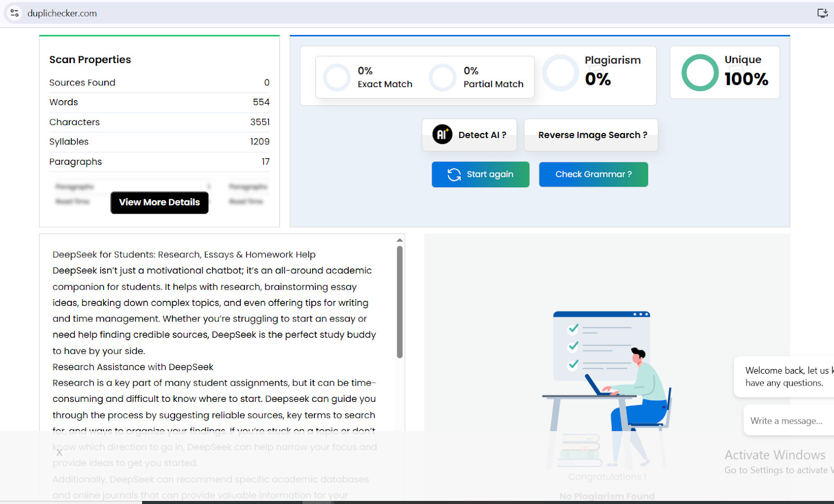Open View More Details for scan properties
The height and width of the screenshot is (504, 834).
(x=160, y=202)
